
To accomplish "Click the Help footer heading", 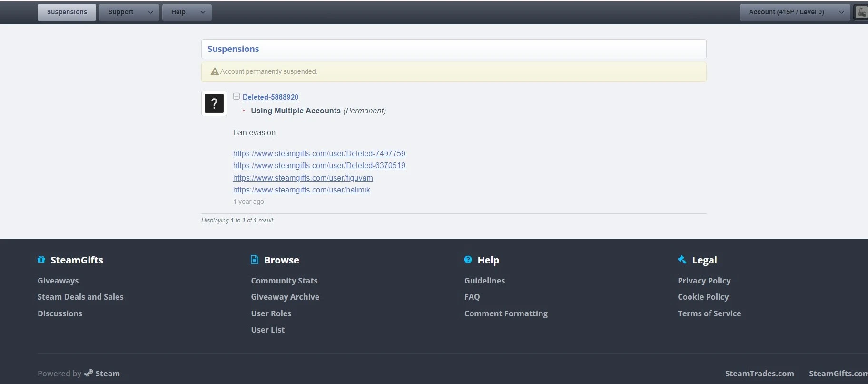I will pos(488,260).
